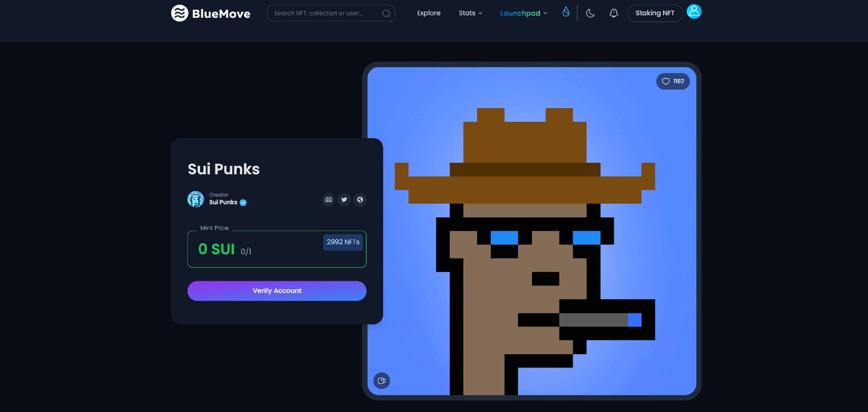Like the NFT via heart 1182

pyautogui.click(x=673, y=81)
